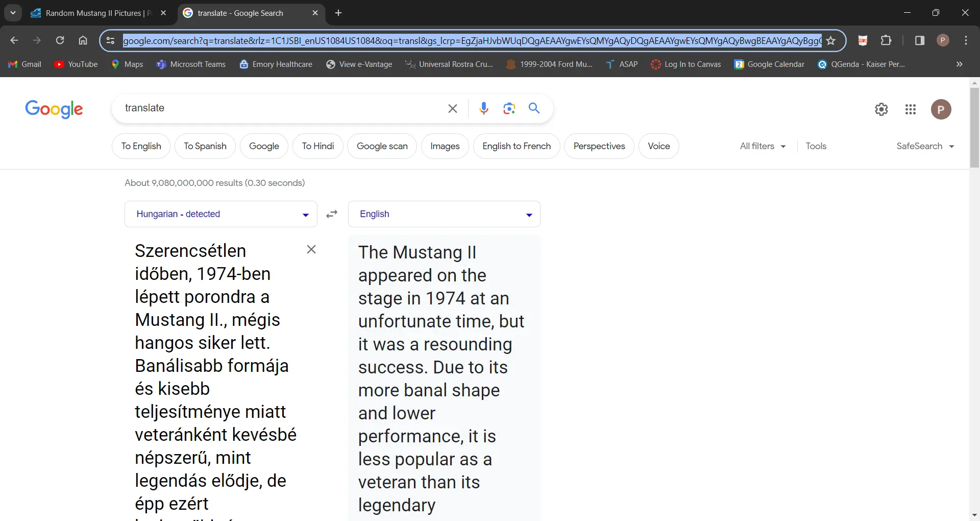Click the page vertical scrollbar thumb
The image size is (980, 521).
(x=974, y=128)
